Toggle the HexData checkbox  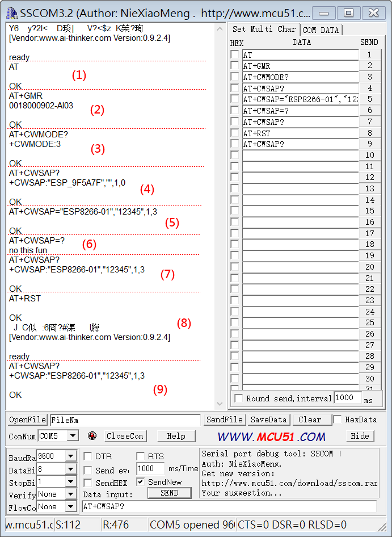337,419
